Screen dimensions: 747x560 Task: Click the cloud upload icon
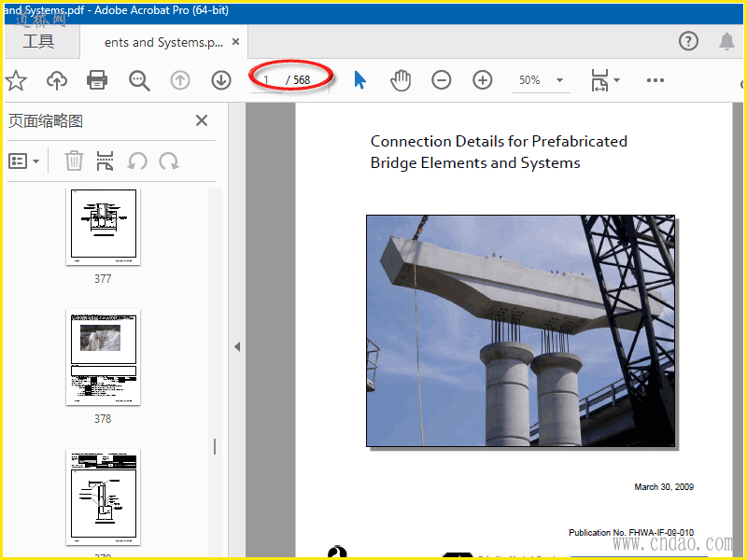(57, 80)
